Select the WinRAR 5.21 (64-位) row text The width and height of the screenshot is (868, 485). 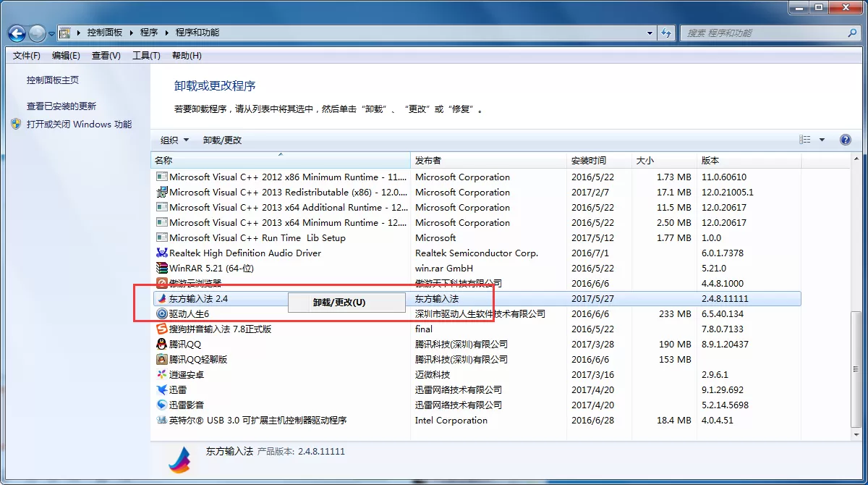click(211, 268)
